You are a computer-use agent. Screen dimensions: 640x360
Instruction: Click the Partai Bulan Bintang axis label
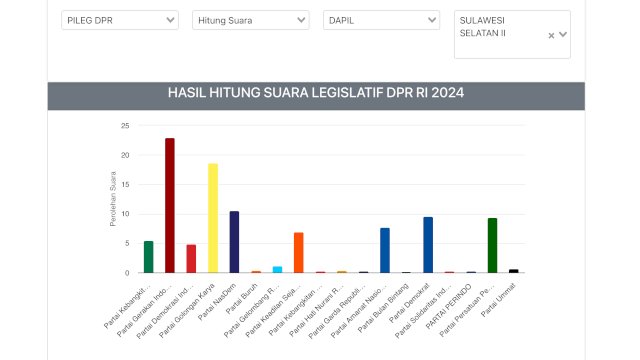pos(383,308)
